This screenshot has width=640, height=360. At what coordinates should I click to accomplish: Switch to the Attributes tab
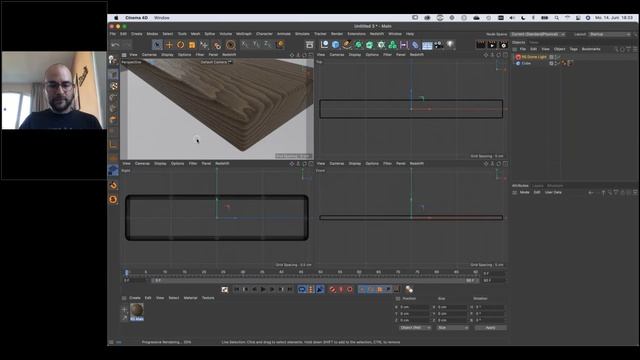click(520, 186)
